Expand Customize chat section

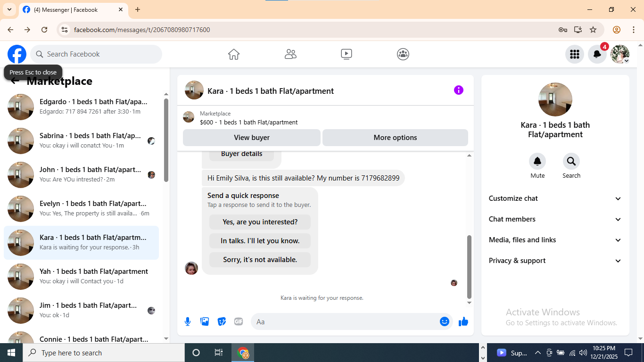[x=555, y=198]
